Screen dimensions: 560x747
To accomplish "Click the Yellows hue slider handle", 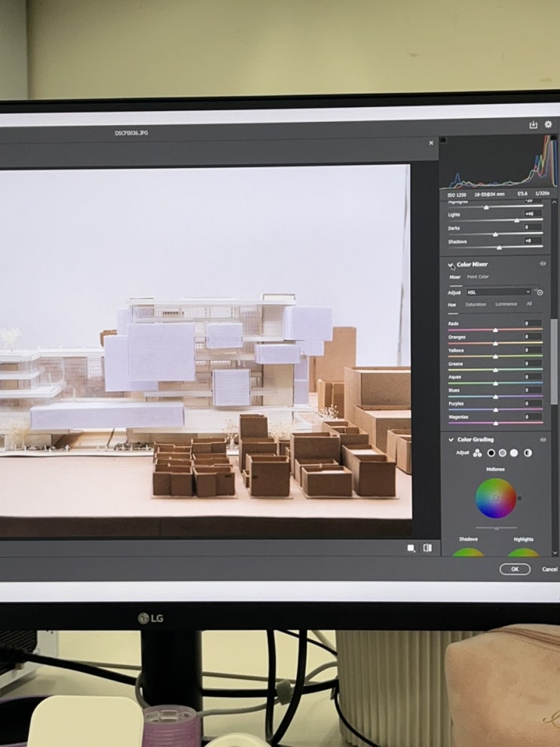I will click(x=495, y=357).
